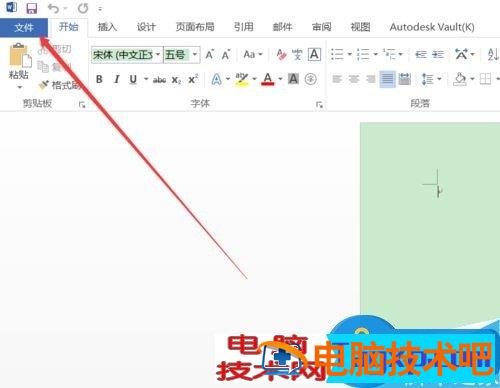This screenshot has height=388, width=500.
Task: Click the Distributed alignment icon
Action: pyautogui.click(x=405, y=79)
